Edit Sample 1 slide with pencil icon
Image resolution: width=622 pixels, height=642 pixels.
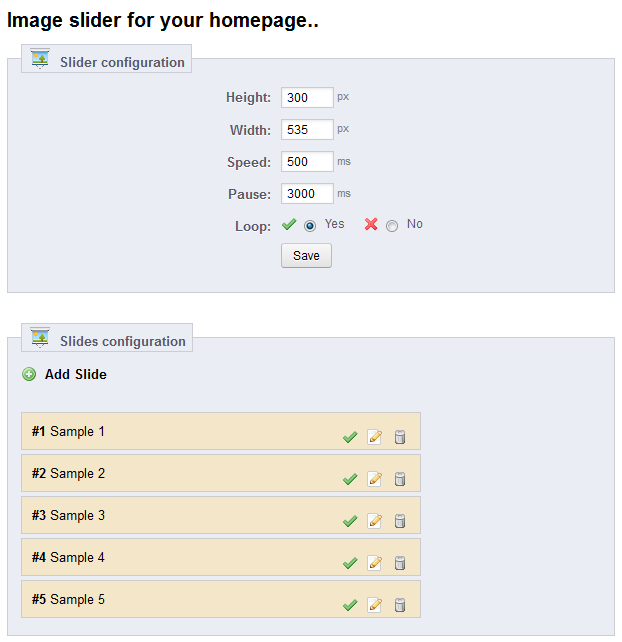point(375,437)
